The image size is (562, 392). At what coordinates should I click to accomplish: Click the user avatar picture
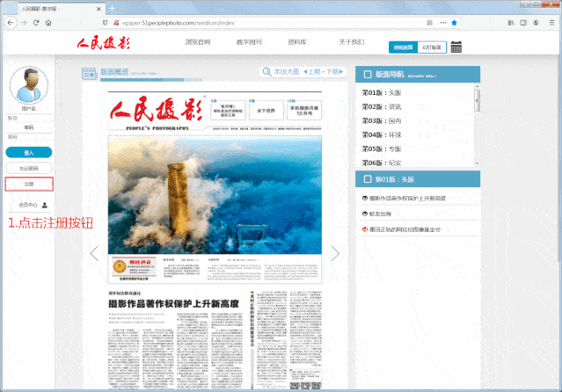point(29,85)
